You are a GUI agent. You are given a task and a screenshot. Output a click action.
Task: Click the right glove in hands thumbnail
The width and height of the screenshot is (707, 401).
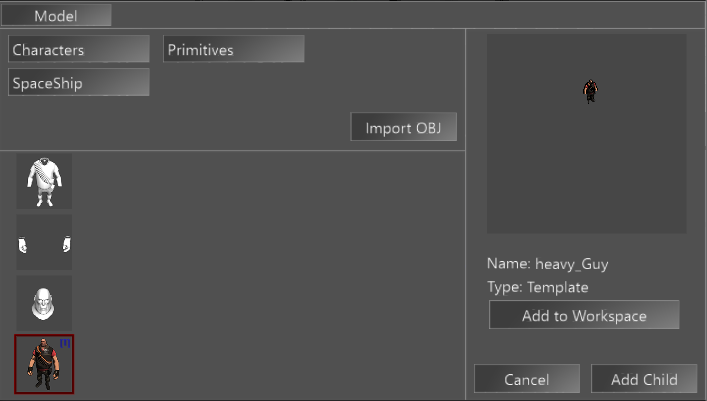pos(66,244)
